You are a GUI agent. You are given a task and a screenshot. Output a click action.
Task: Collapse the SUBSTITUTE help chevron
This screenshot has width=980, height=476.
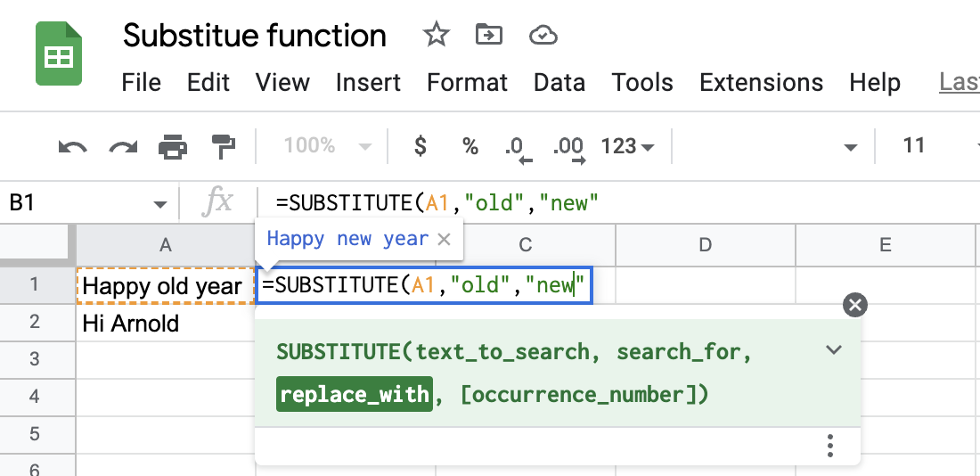click(x=834, y=349)
